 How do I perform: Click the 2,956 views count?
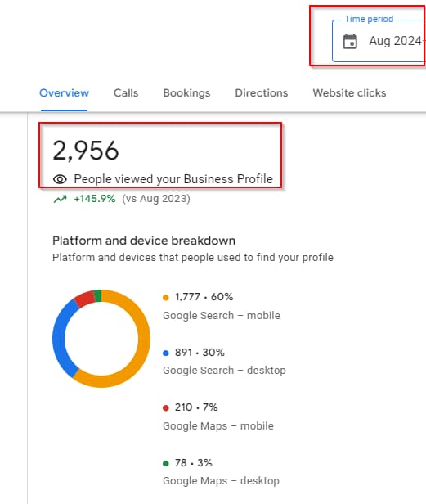tap(86, 151)
